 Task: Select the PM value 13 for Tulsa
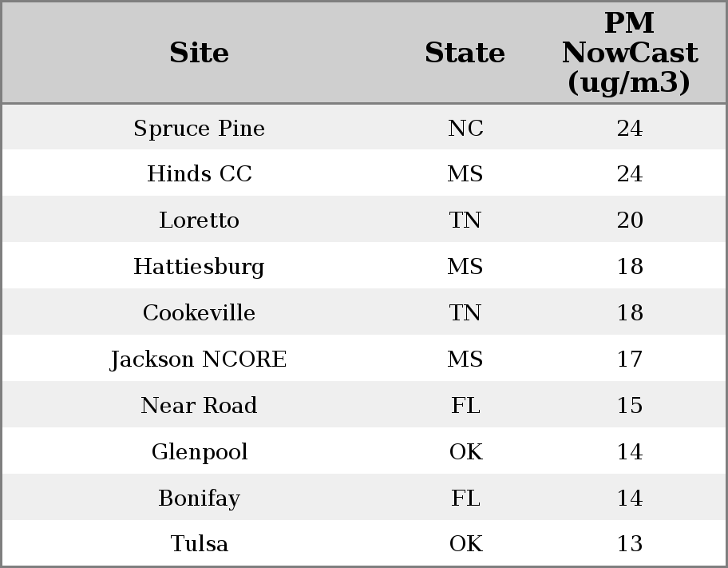click(629, 543)
